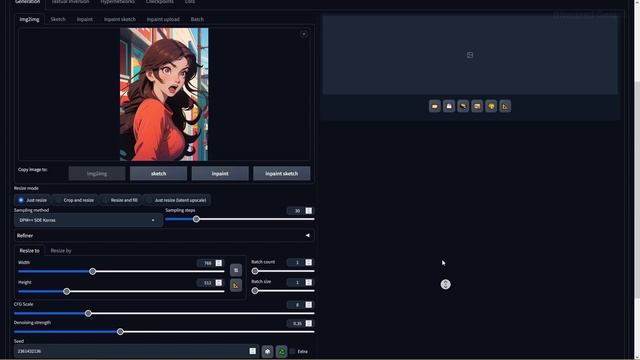
Task: Expand the Refiner section
Action: 164,236
